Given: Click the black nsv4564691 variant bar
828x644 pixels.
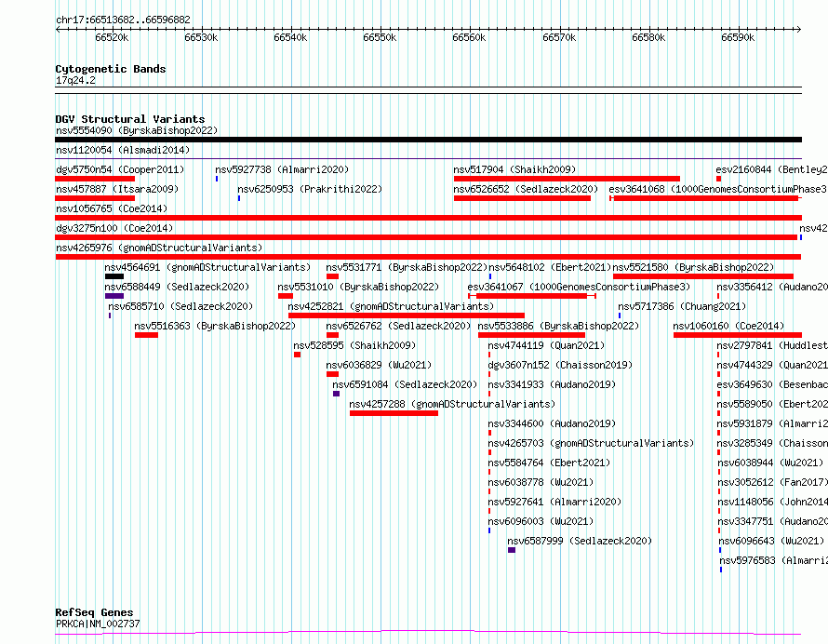Looking at the screenshot, I should coord(114,276).
